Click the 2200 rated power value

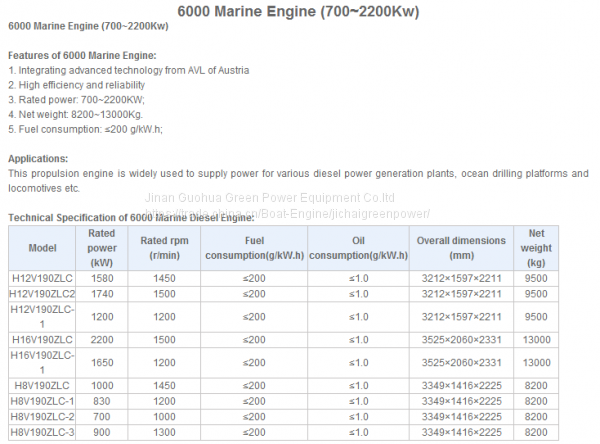pyautogui.click(x=102, y=340)
